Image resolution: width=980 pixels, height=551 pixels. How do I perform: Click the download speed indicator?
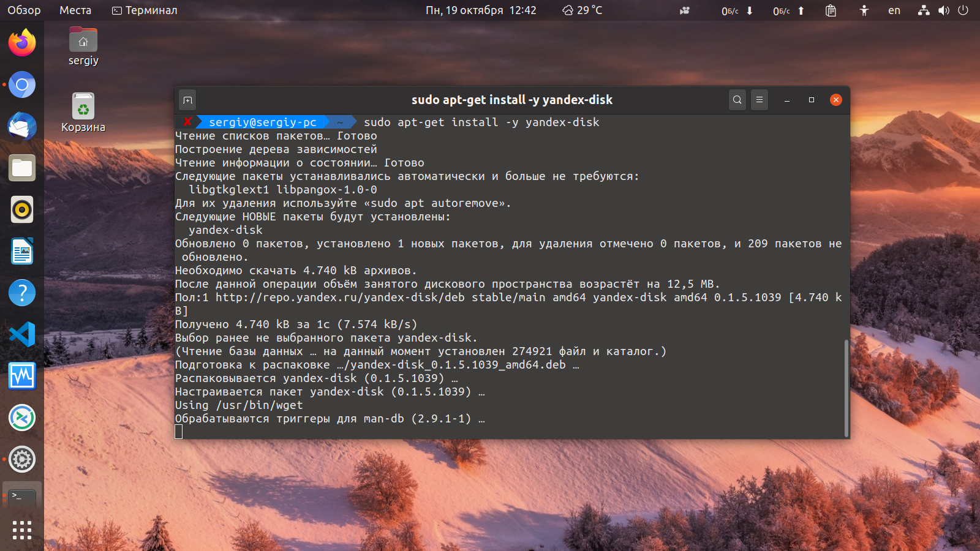coord(737,10)
